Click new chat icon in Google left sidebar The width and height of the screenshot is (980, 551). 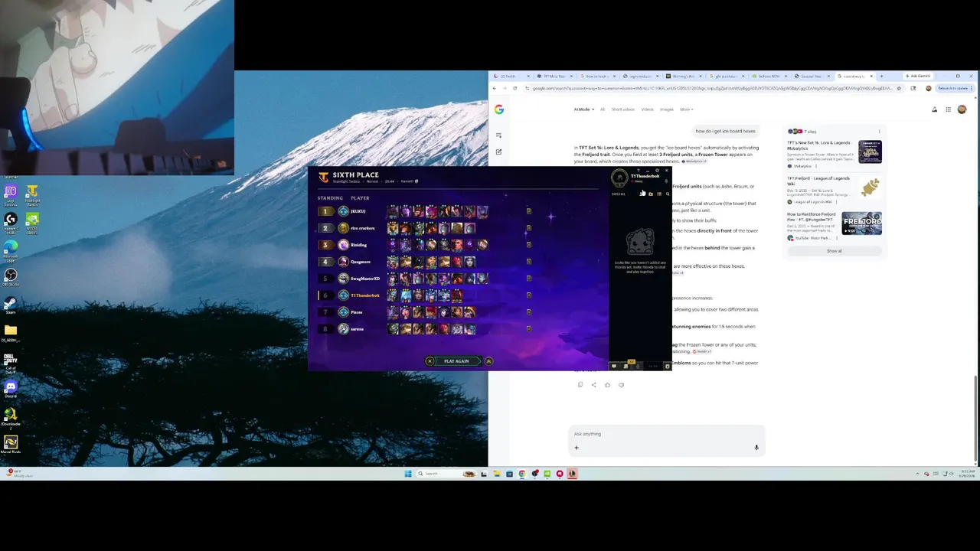pyautogui.click(x=498, y=152)
